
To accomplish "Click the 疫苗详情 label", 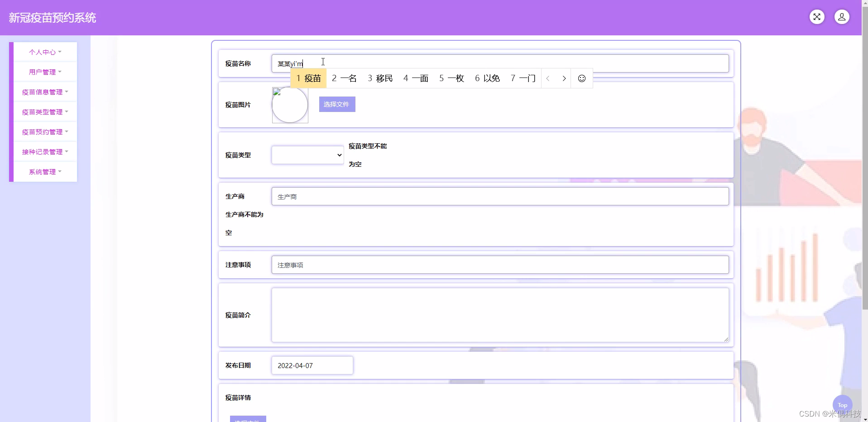I will (238, 398).
